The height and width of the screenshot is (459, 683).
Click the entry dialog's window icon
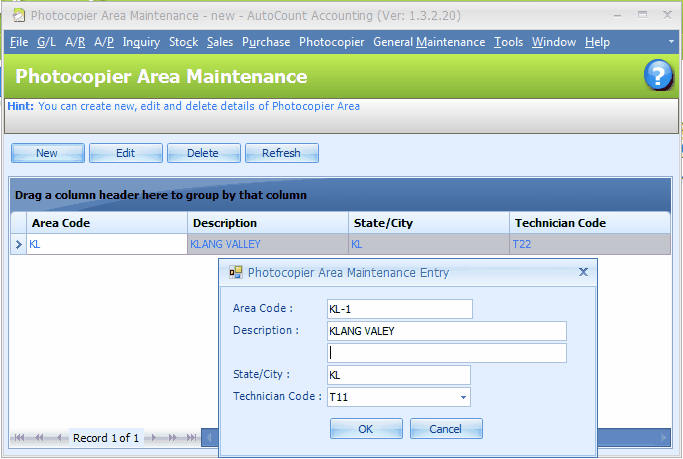tap(236, 273)
